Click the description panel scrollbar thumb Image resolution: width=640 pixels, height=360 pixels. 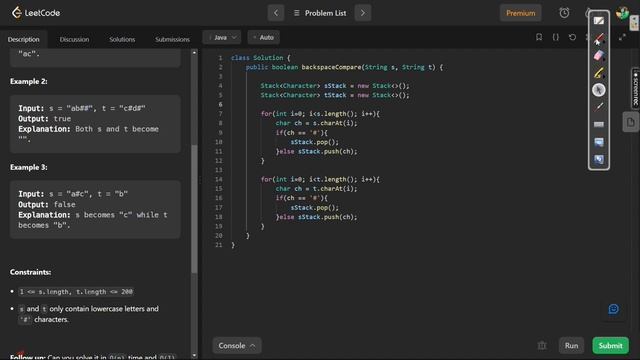point(194,209)
